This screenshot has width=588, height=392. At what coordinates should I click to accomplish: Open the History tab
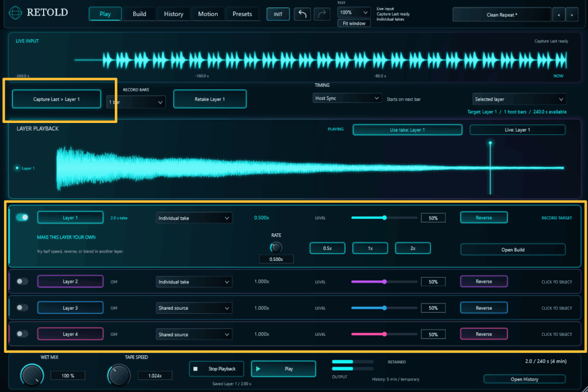point(173,14)
